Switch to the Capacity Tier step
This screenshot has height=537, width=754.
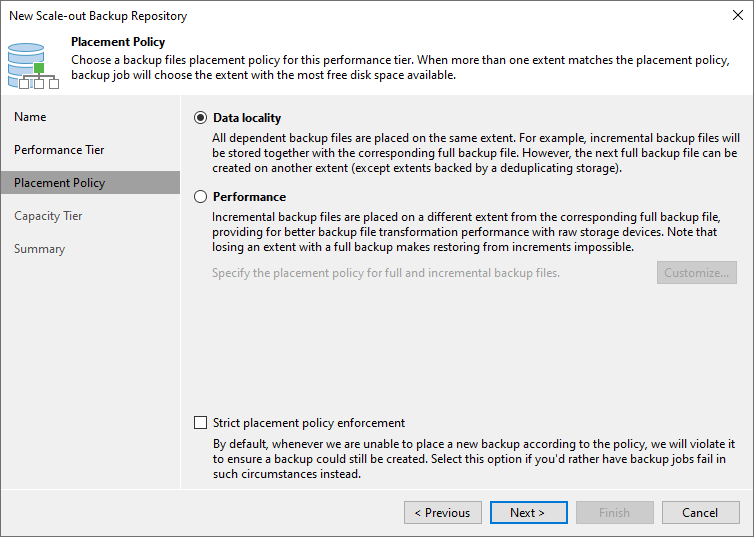coord(48,216)
